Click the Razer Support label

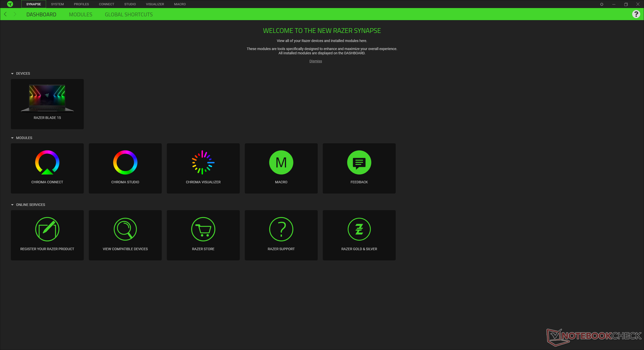point(281,249)
